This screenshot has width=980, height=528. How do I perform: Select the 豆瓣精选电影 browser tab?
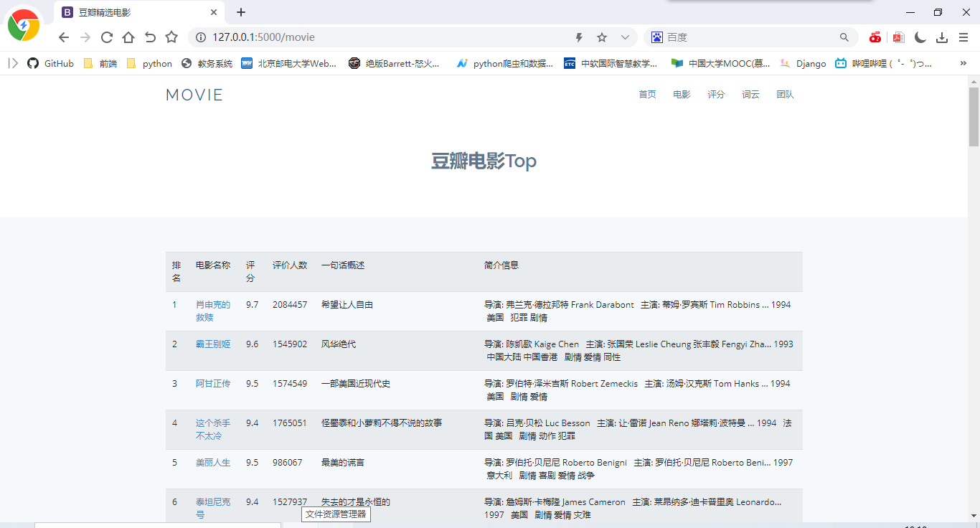click(140, 12)
